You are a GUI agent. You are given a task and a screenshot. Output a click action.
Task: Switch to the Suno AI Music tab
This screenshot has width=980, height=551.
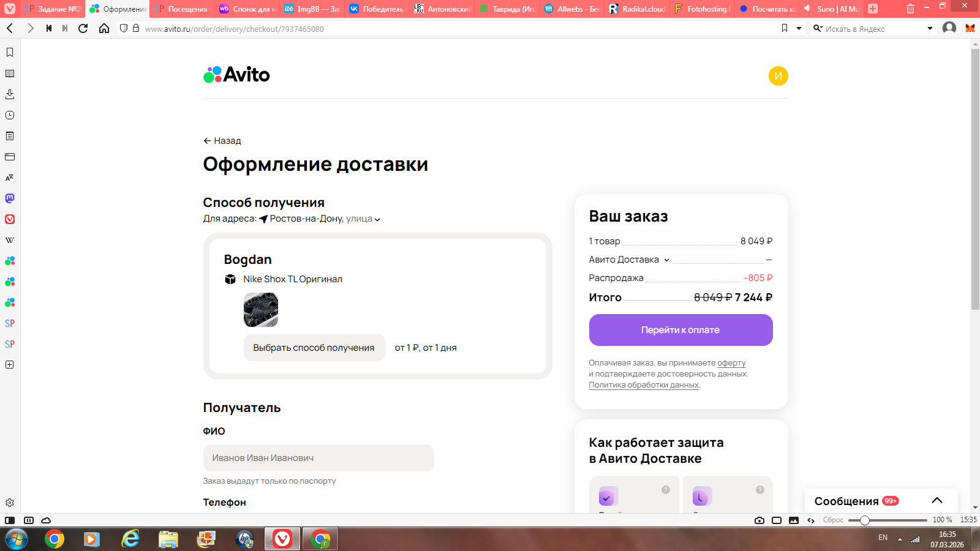point(832,9)
